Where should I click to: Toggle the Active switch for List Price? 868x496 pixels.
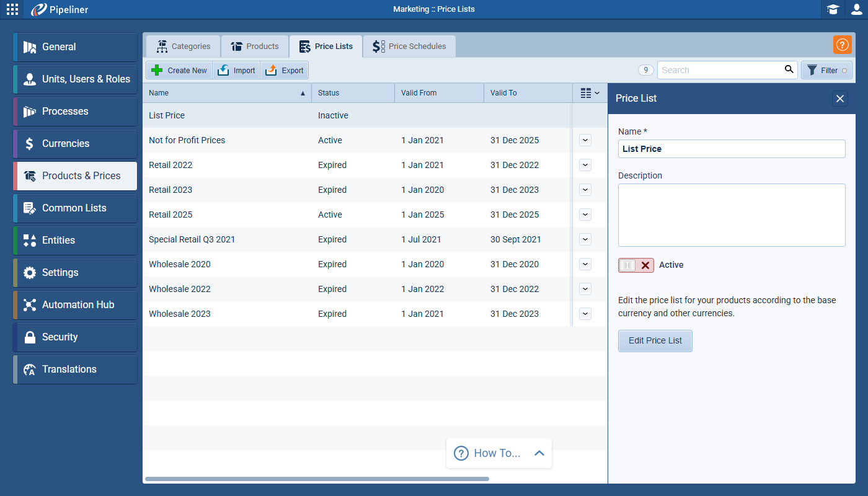pos(635,265)
